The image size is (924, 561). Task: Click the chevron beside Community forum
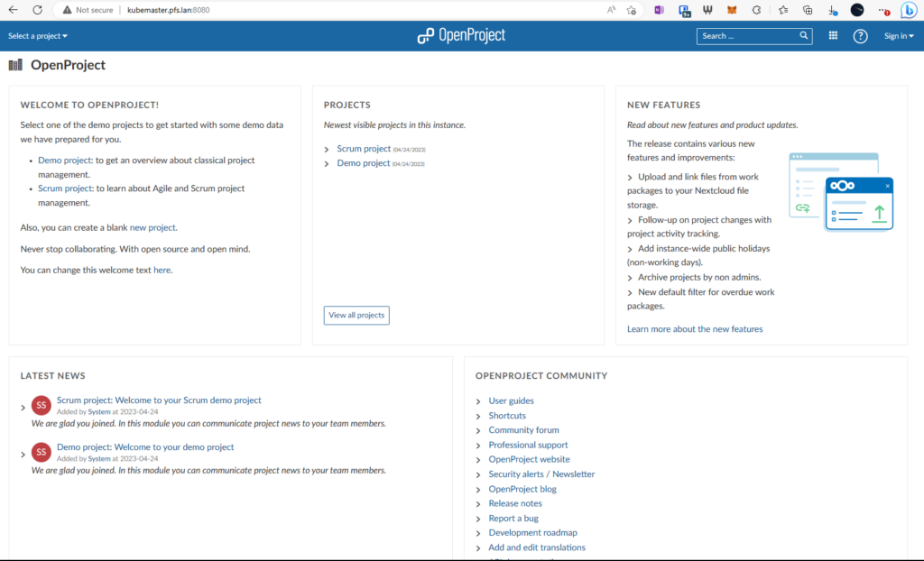click(478, 431)
